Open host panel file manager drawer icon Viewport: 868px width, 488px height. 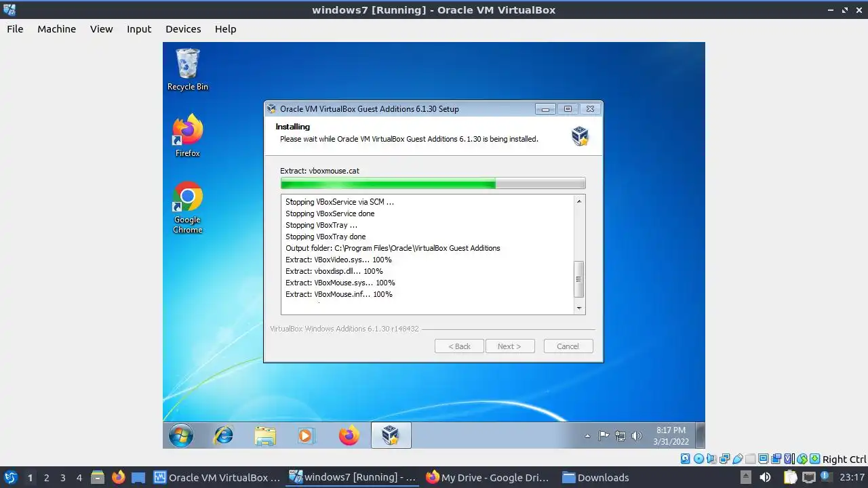point(98,477)
